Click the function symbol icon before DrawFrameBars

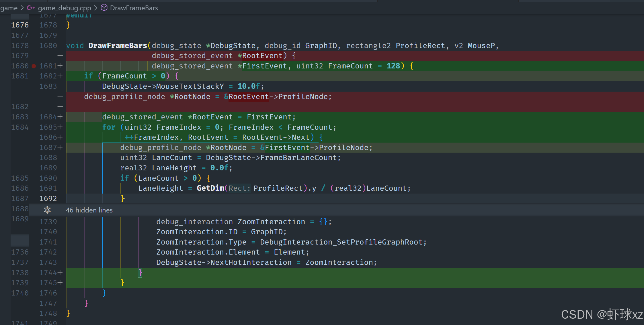[x=104, y=8]
